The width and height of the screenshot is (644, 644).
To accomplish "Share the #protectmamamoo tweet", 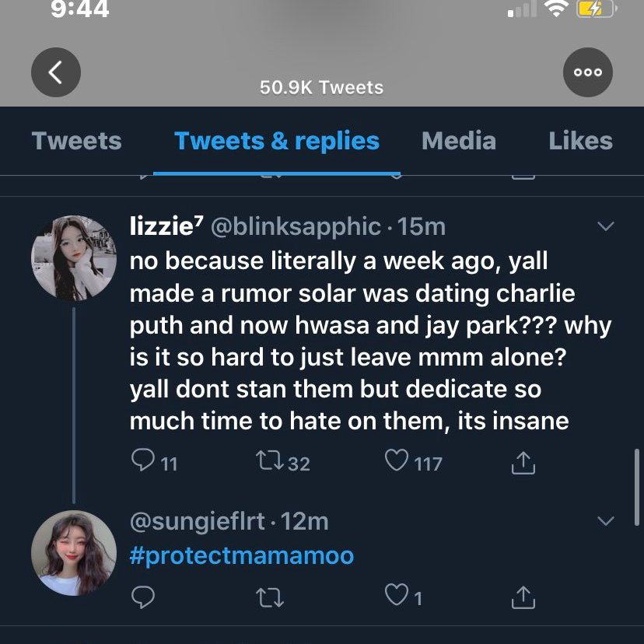I will coord(523,597).
